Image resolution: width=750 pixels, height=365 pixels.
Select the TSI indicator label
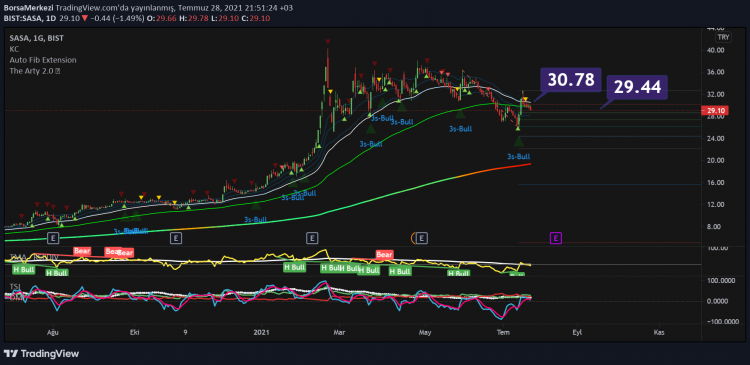click(14, 287)
